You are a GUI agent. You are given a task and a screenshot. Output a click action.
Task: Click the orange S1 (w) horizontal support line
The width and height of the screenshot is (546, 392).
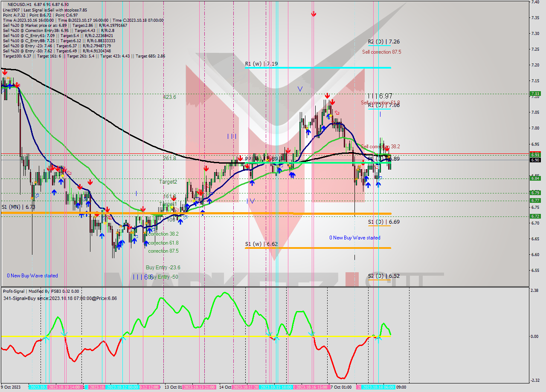(x=318, y=248)
